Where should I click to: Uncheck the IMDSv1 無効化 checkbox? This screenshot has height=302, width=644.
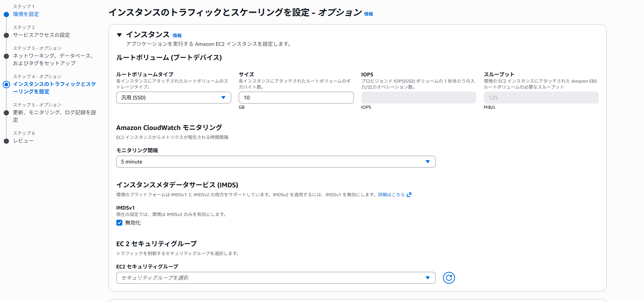pos(119,223)
